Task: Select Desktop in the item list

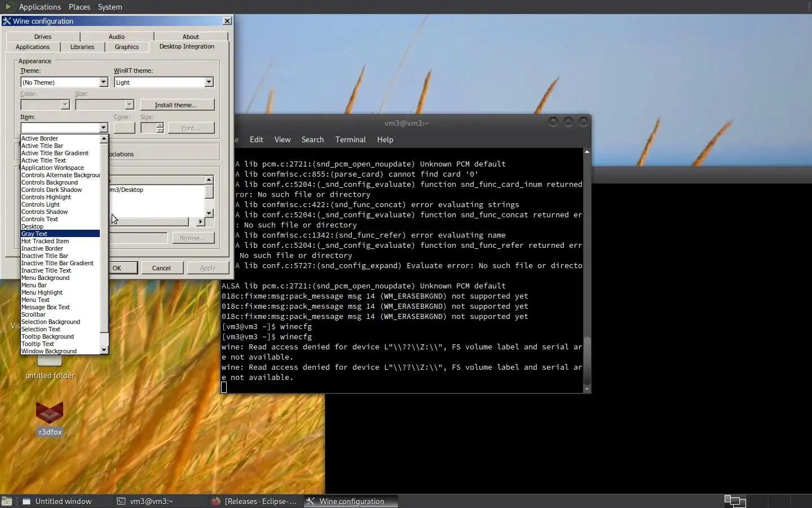Action: click(60, 226)
